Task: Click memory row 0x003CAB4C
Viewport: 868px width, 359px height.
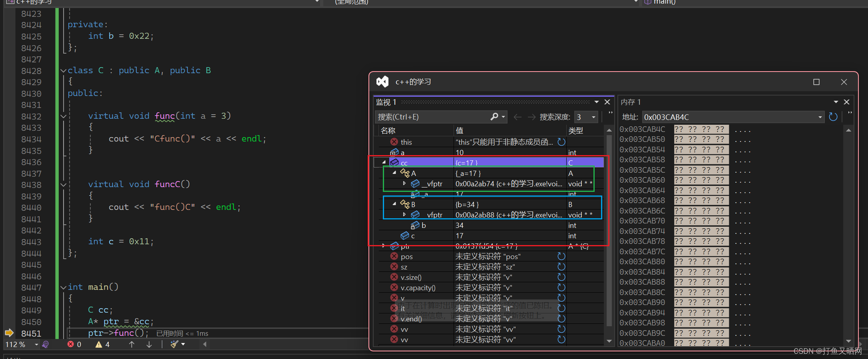Action: coord(685,130)
